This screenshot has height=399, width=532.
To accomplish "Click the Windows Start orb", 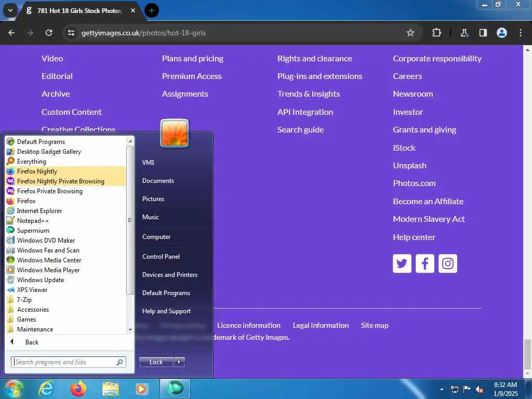I will pos(14,389).
